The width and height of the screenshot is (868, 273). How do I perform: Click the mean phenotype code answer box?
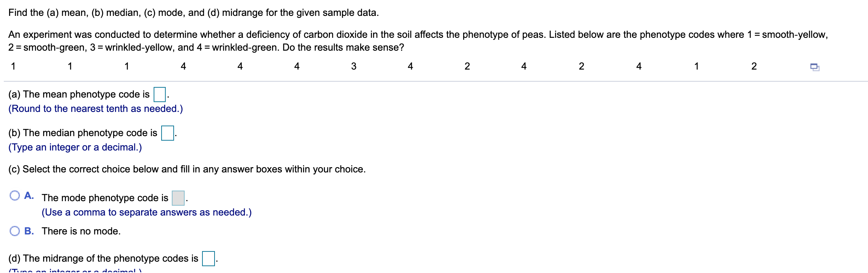(159, 95)
